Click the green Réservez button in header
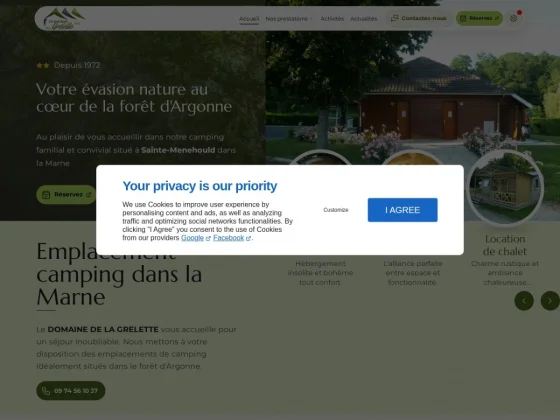The width and height of the screenshot is (560, 420). pos(479,18)
